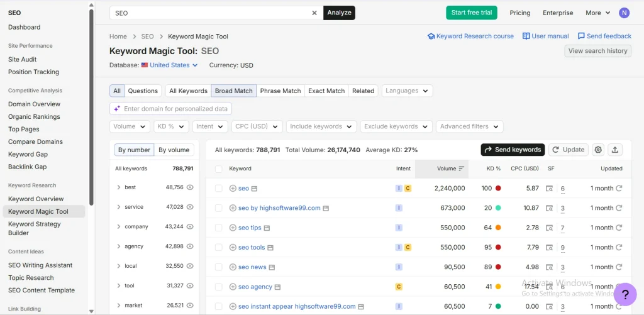Open the Advanced filters dropdown
The image size is (644, 315).
pyautogui.click(x=469, y=126)
